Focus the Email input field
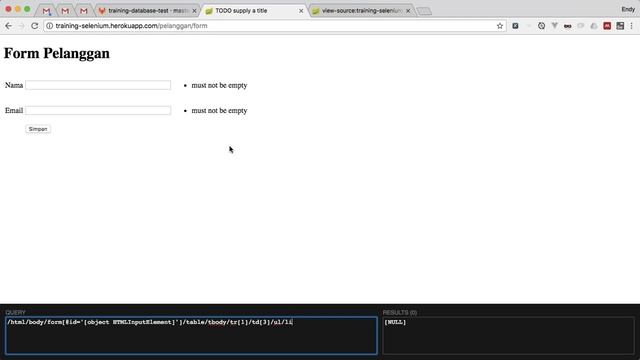640x360 pixels. tap(98, 110)
